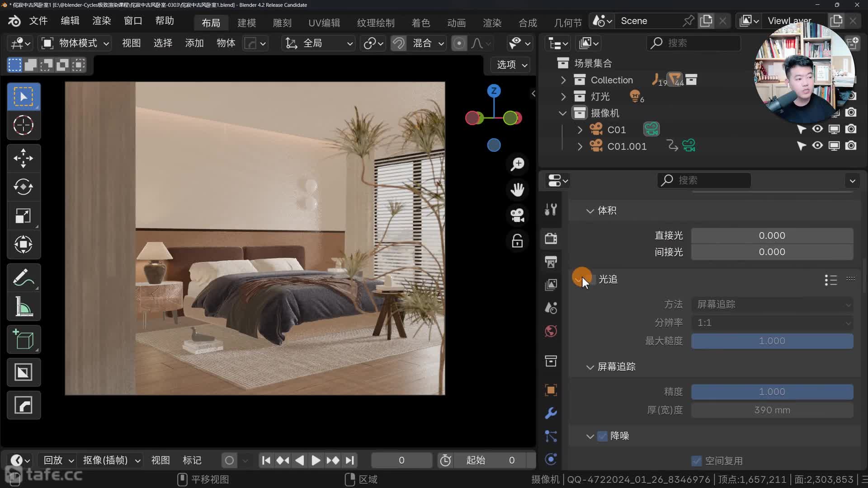The width and height of the screenshot is (868, 488).
Task: Open the Output Properties printer tab
Action: (x=550, y=262)
